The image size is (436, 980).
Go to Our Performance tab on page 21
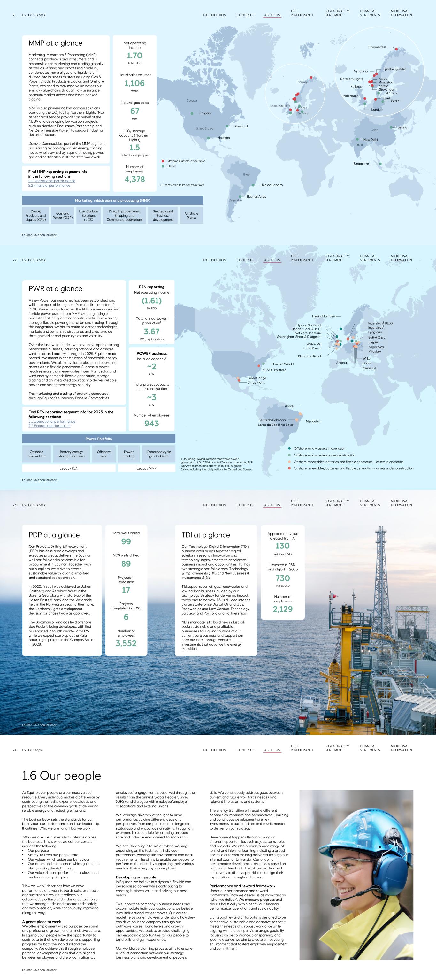[302, 13]
